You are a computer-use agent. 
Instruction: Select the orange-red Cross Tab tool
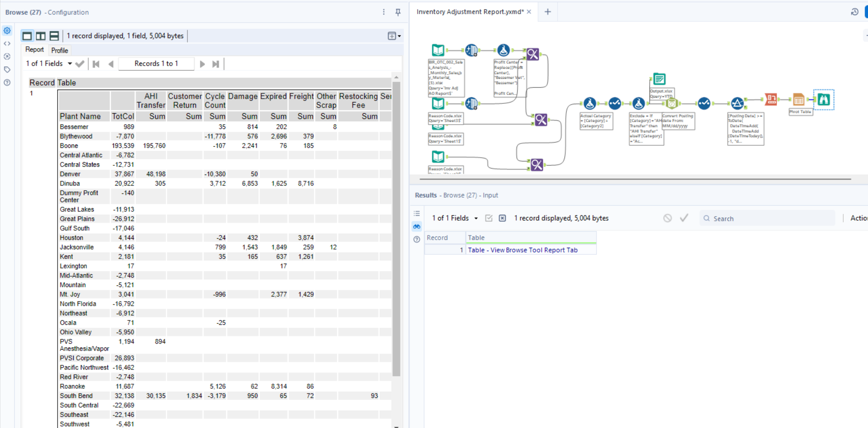(x=771, y=99)
